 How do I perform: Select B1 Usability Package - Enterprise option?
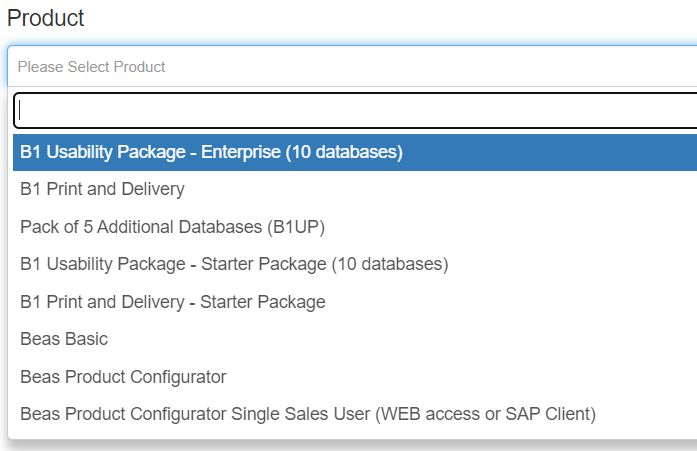[355, 152]
